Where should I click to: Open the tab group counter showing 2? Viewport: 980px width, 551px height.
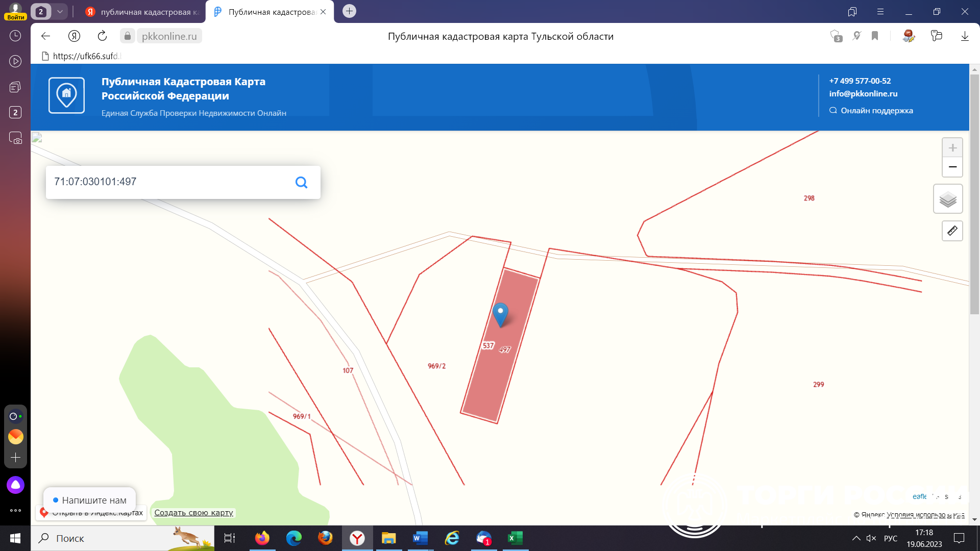pyautogui.click(x=41, y=12)
